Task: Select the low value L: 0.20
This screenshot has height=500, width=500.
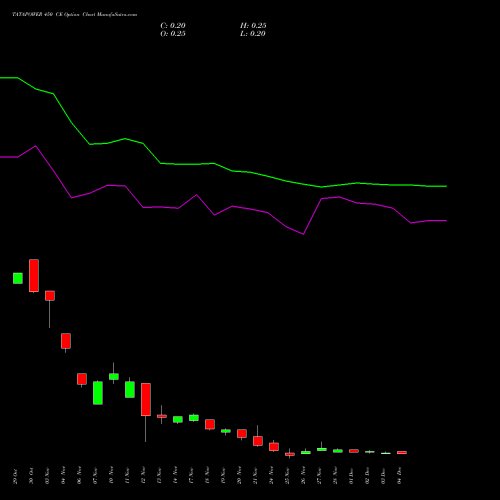Action: 253,34
